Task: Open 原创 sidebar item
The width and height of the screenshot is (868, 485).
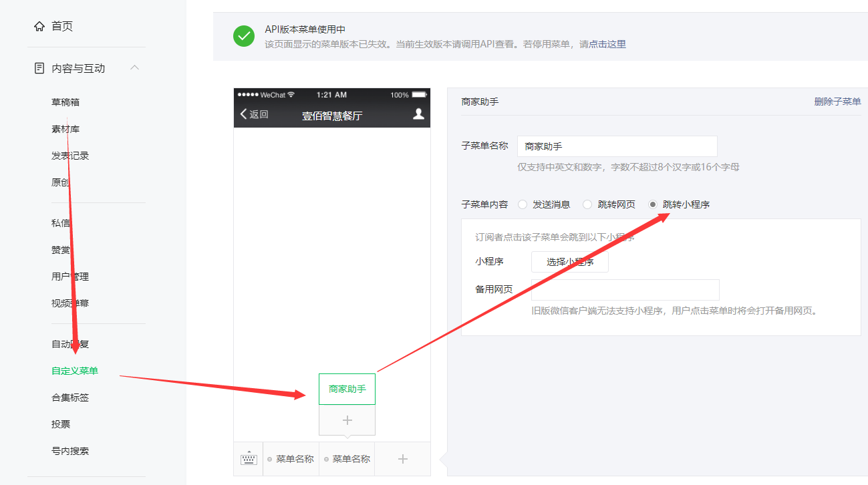Action: [61, 182]
